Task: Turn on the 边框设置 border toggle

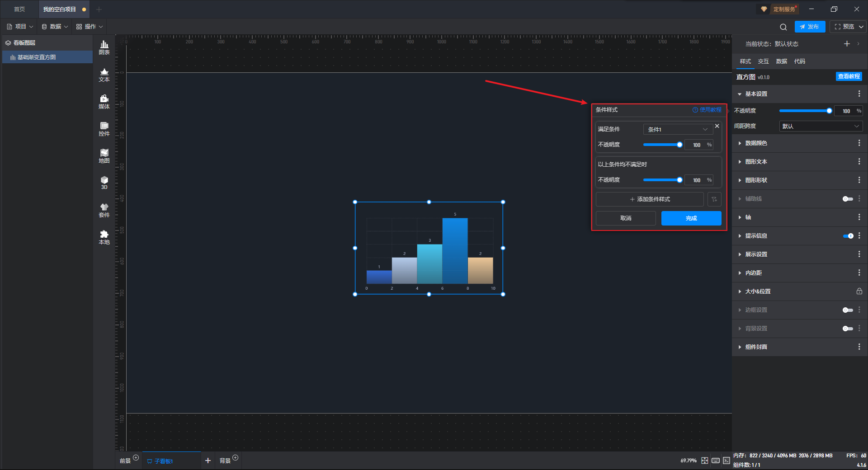Action: (847, 310)
